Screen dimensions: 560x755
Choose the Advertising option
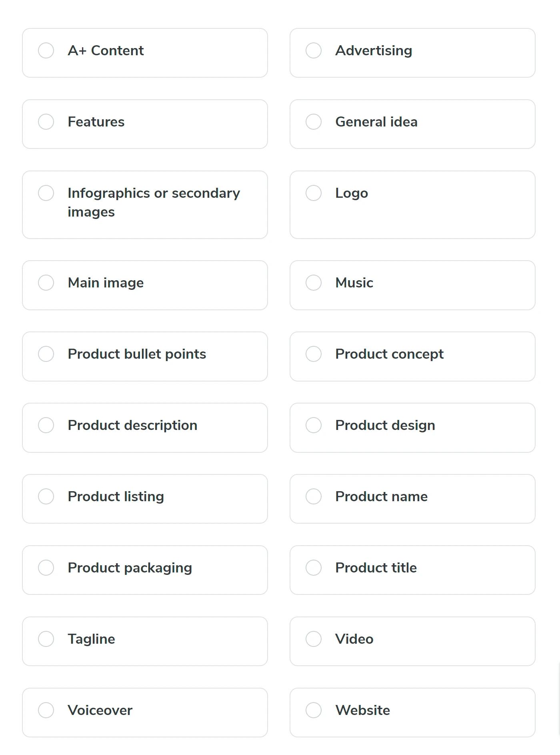(314, 51)
